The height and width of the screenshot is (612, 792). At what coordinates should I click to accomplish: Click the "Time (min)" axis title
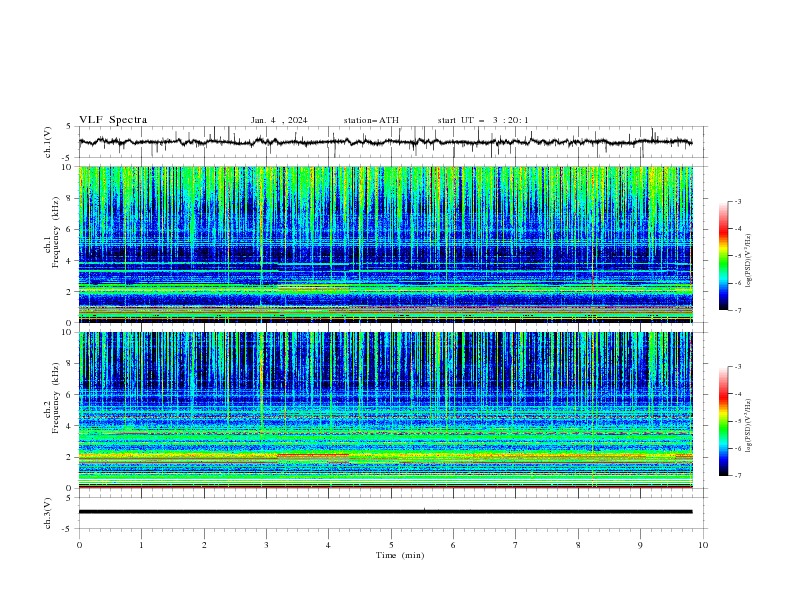coord(400,555)
